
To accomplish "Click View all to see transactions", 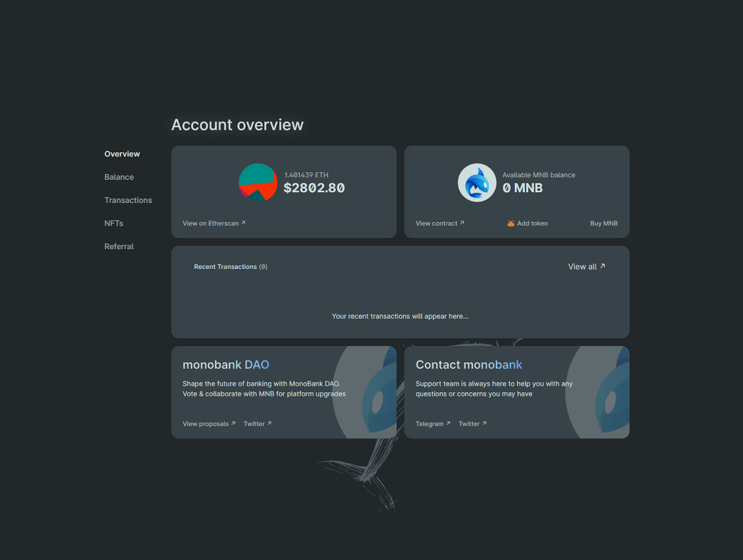I will pos(582,266).
